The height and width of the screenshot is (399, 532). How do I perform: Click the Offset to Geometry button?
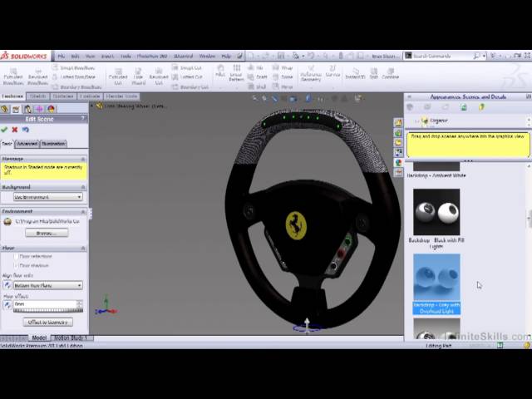click(x=48, y=322)
